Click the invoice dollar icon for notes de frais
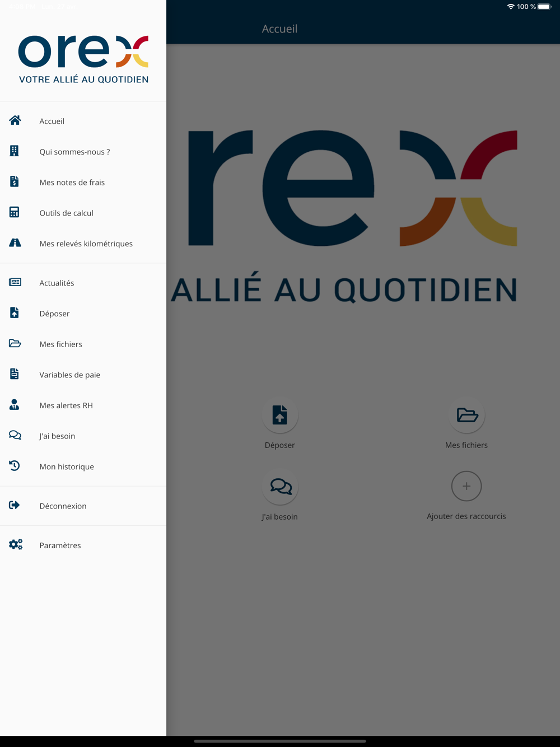This screenshot has width=560, height=747. pyautogui.click(x=15, y=181)
